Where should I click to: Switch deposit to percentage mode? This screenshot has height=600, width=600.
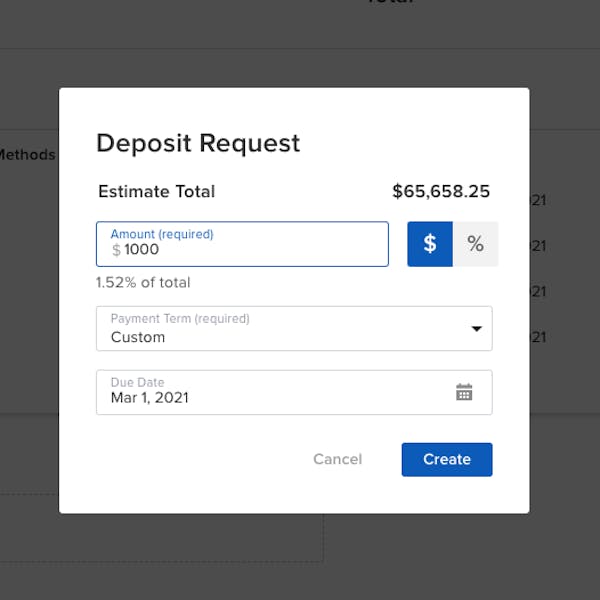(x=475, y=244)
